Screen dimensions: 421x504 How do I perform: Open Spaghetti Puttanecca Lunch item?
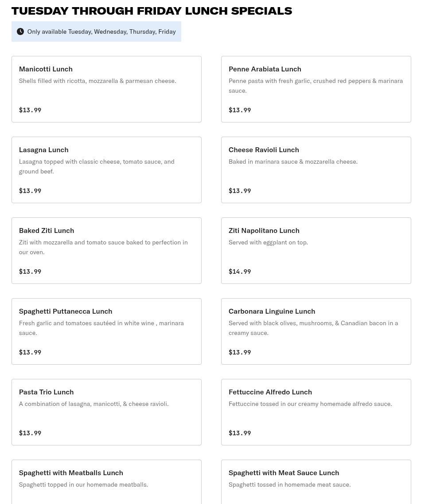(x=106, y=331)
